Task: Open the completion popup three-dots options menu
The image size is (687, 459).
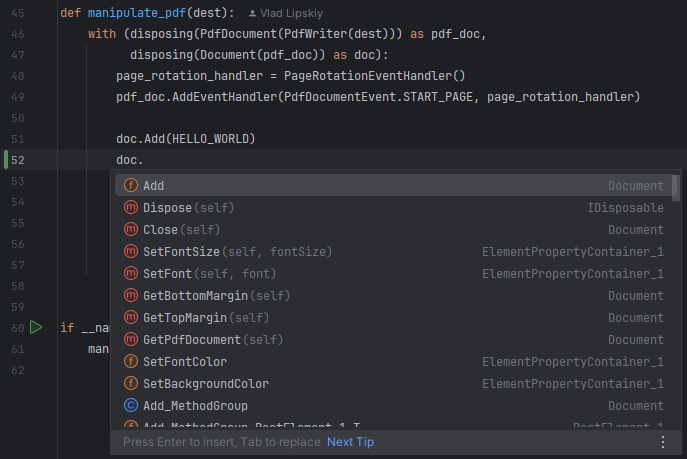Action: [662, 441]
